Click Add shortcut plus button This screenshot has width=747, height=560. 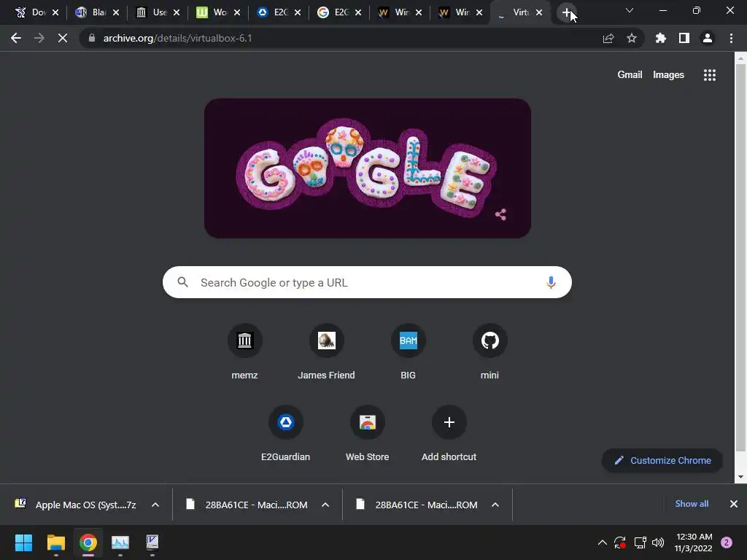click(449, 422)
